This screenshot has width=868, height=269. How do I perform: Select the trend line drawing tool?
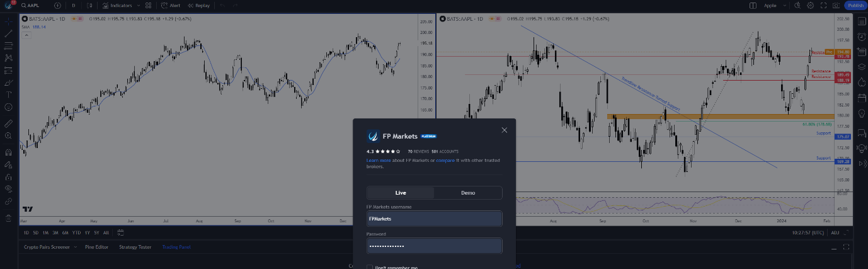tap(8, 33)
